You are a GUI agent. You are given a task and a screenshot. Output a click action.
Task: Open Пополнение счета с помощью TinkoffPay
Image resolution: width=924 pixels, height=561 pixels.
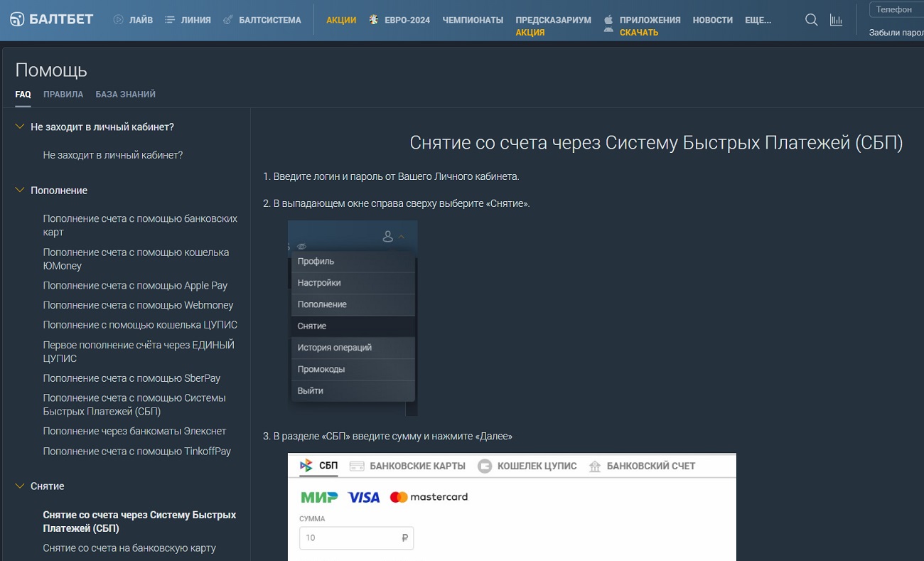(137, 452)
